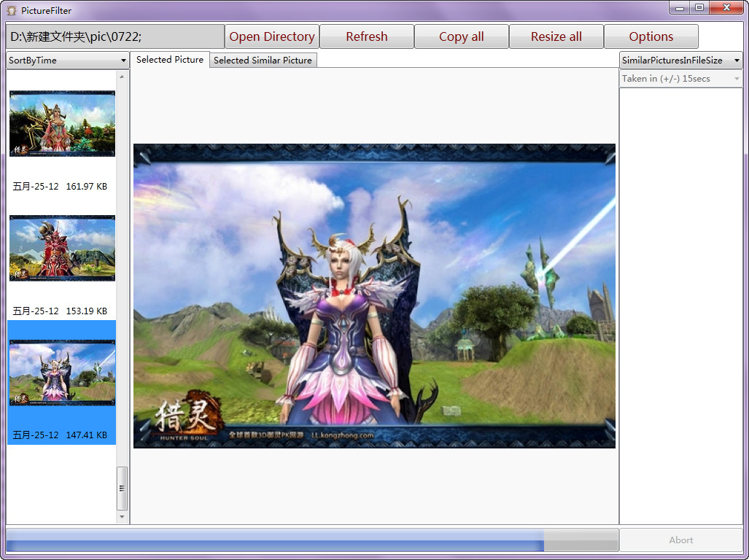Click the thumbnail list scrollbar handle
This screenshot has height=560, width=749.
click(123, 489)
